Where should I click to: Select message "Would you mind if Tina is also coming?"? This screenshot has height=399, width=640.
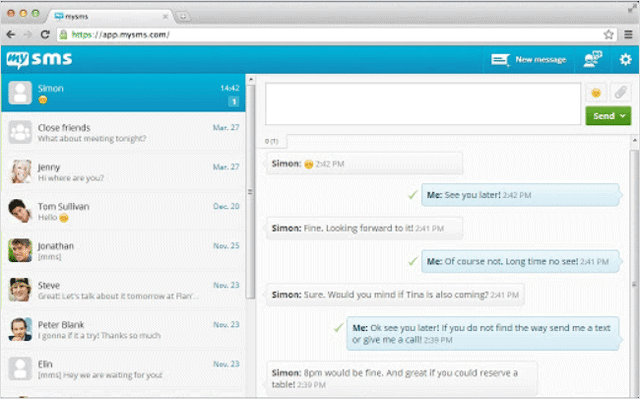(395, 295)
